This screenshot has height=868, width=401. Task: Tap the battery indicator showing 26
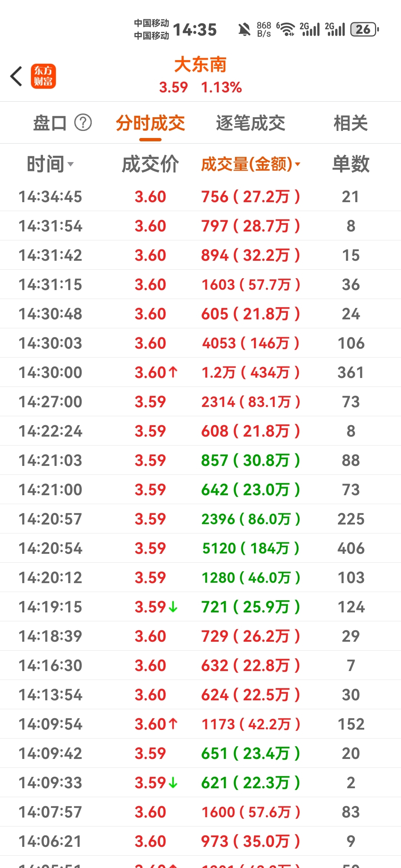point(364,29)
